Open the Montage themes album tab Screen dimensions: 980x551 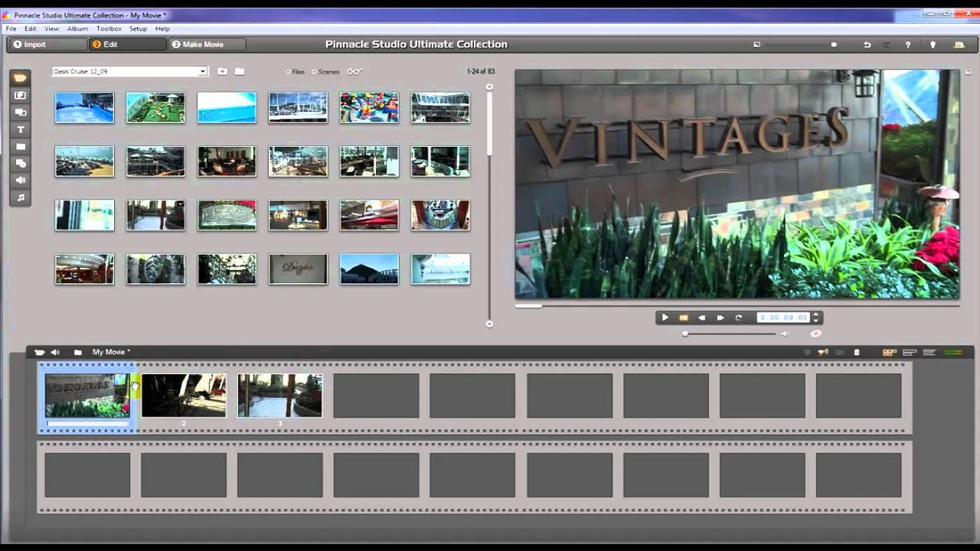(x=20, y=112)
